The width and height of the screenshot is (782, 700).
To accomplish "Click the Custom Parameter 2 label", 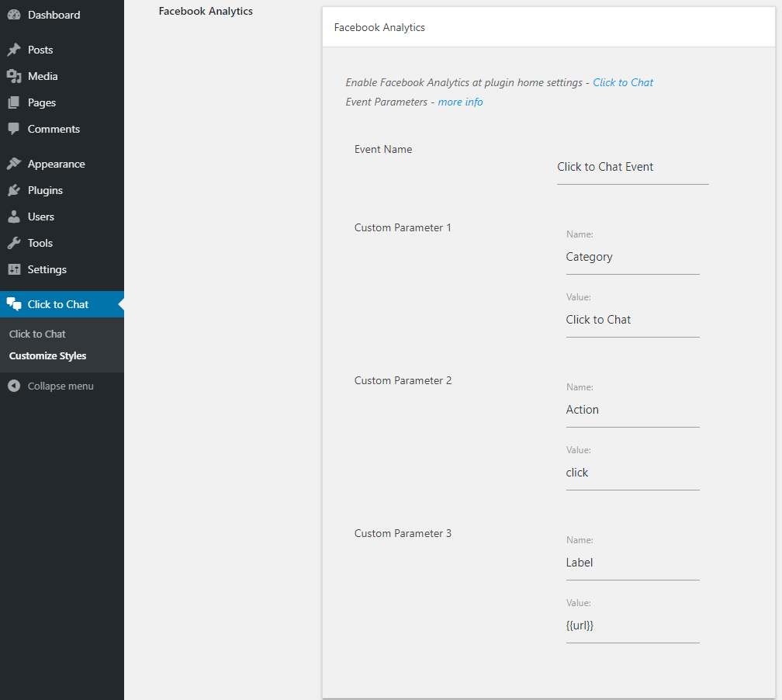I will (403, 381).
